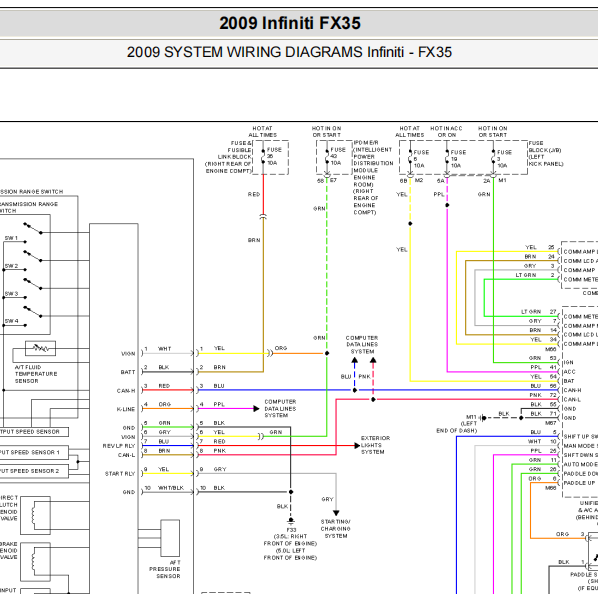Click the "FUSE 19 10A" label
The width and height of the screenshot is (598, 594).
point(458,159)
